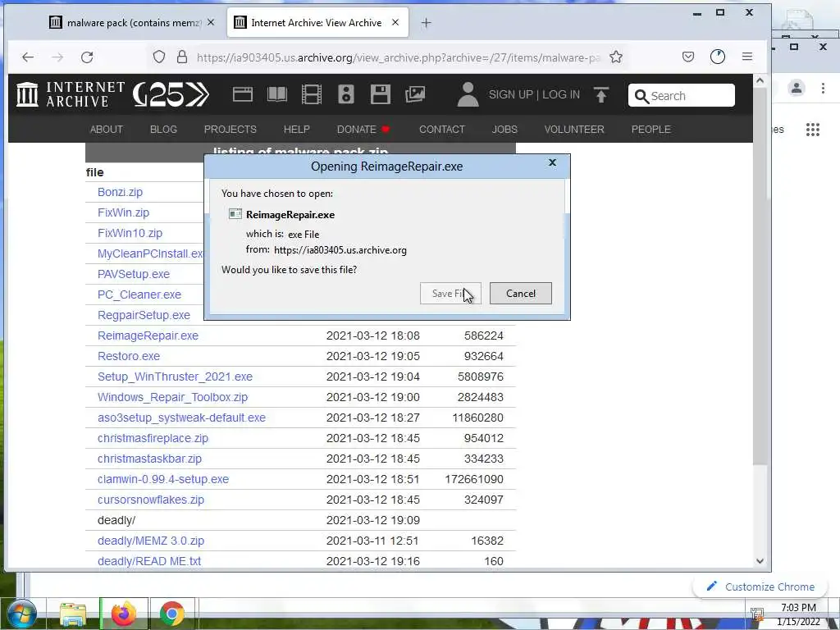Open the Audio speaker icon
This screenshot has width=840, height=630.
[345, 94]
